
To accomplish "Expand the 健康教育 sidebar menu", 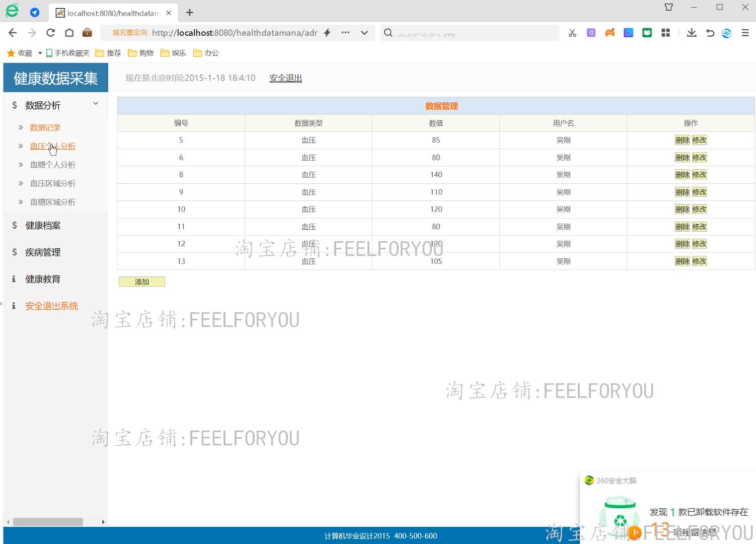I will point(43,279).
